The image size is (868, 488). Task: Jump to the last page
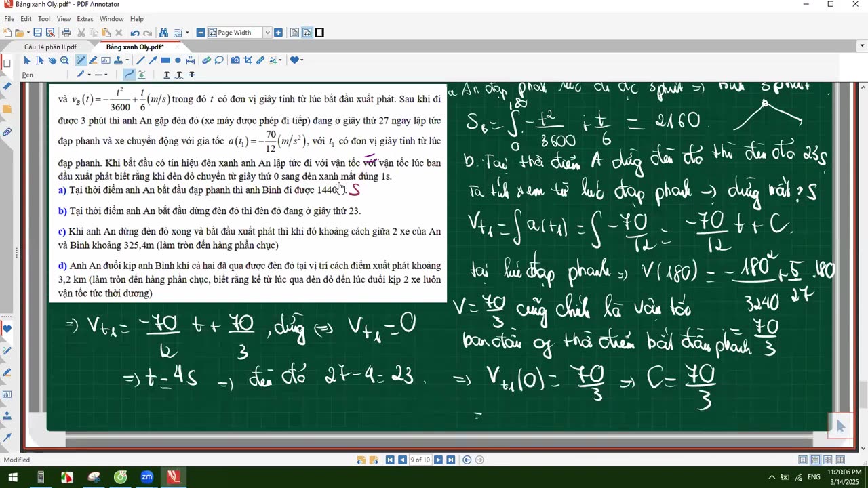[x=451, y=460]
